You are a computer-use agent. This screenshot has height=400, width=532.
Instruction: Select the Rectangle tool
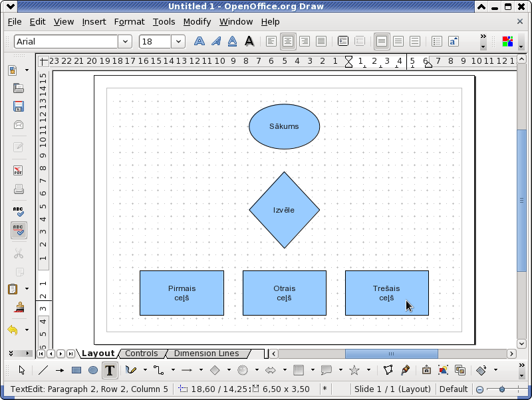click(x=76, y=370)
